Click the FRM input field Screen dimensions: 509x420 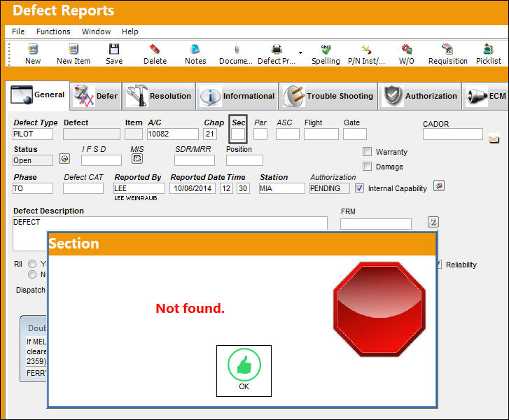pos(375,224)
